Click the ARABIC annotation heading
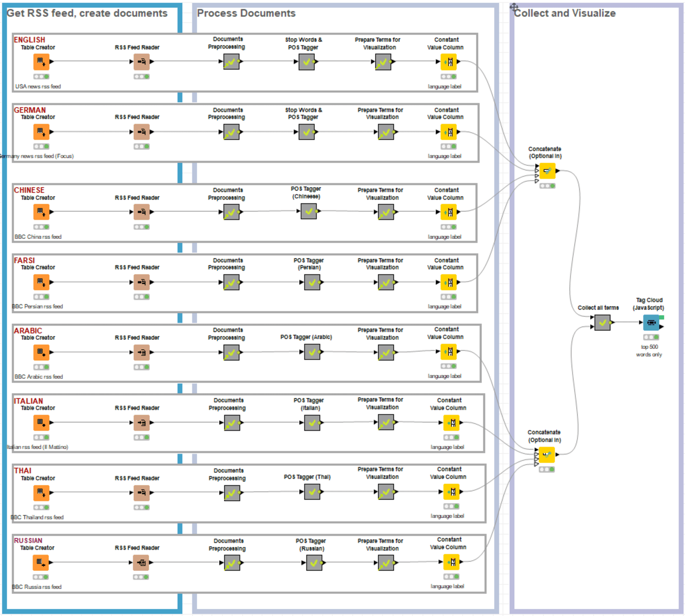This screenshot has height=616, width=685. pos(28,331)
